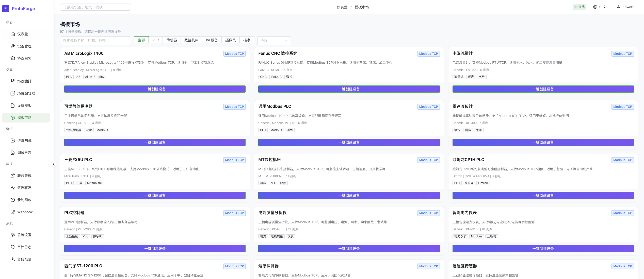Viewport: 644px width, 279px height.
Task: Click the 储罐 tag on 雷达液位计 card
Action: pyautogui.click(x=479, y=130)
